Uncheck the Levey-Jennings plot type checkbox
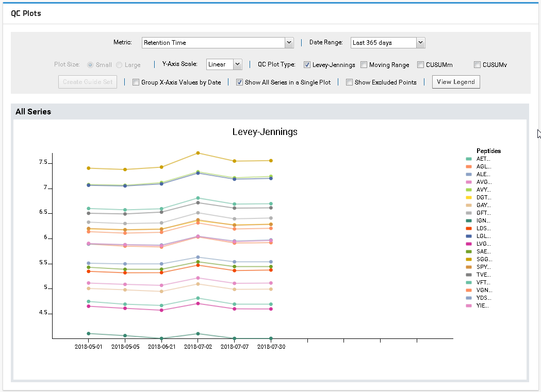Image resolution: width=541 pixels, height=392 pixels. (x=307, y=65)
